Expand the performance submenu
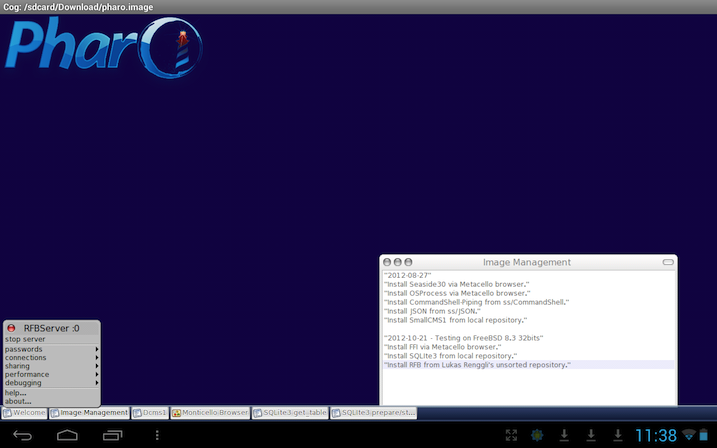The width and height of the screenshot is (717, 448). click(51, 374)
